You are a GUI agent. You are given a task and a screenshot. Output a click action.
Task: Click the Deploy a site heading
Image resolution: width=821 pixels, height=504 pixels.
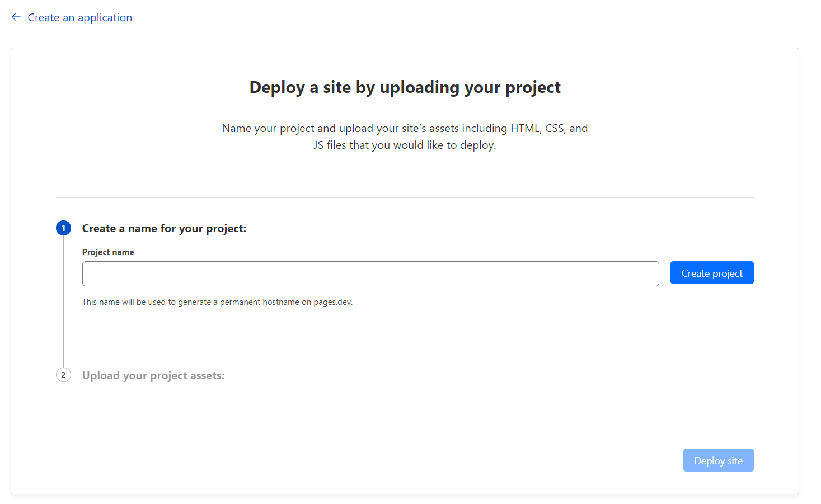coord(405,87)
